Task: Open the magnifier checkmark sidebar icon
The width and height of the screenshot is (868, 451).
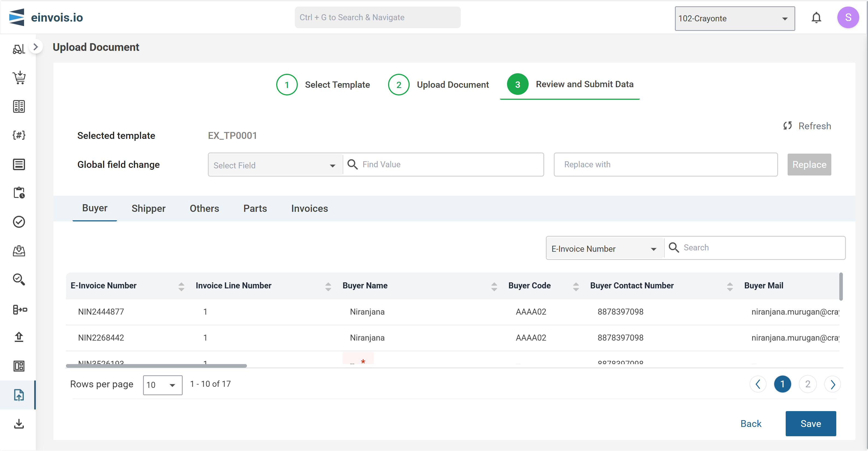Action: (19, 280)
